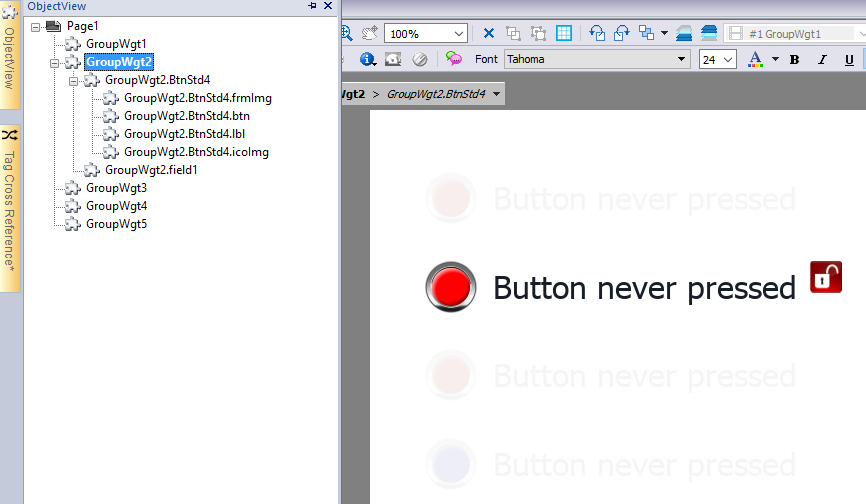
Task: Open the ObjectView side tab
Action: [9, 52]
